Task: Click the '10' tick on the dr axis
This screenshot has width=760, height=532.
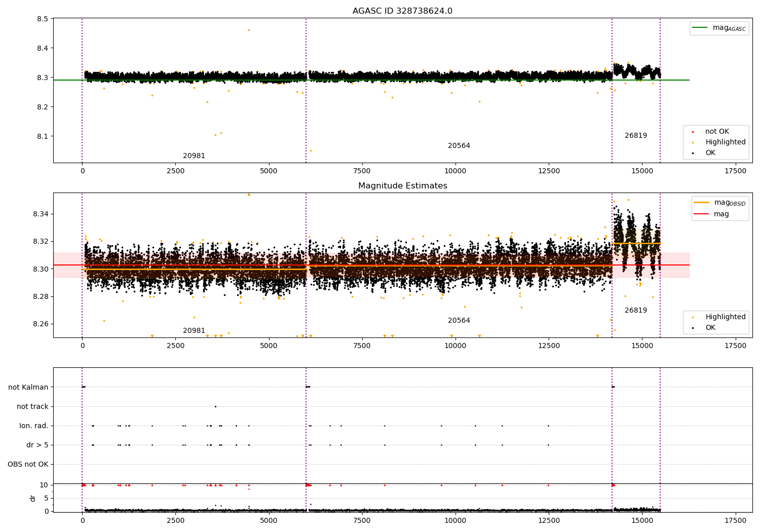Action: (44, 485)
